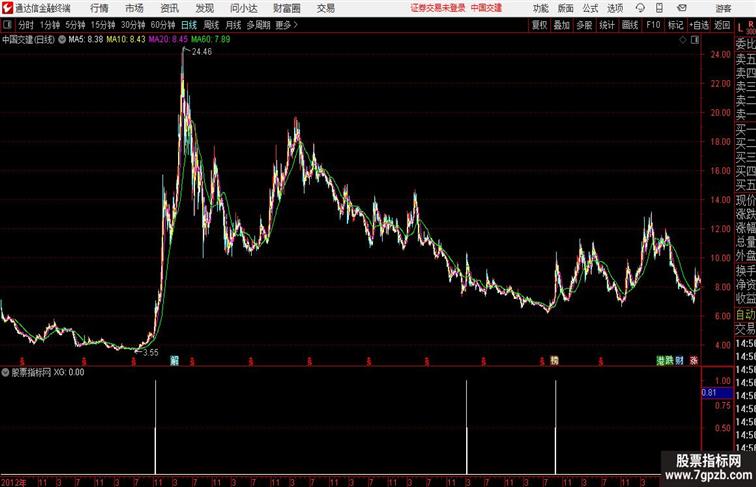756x487 pixels.
Task: Open the mail message icon
Action: click(682, 8)
